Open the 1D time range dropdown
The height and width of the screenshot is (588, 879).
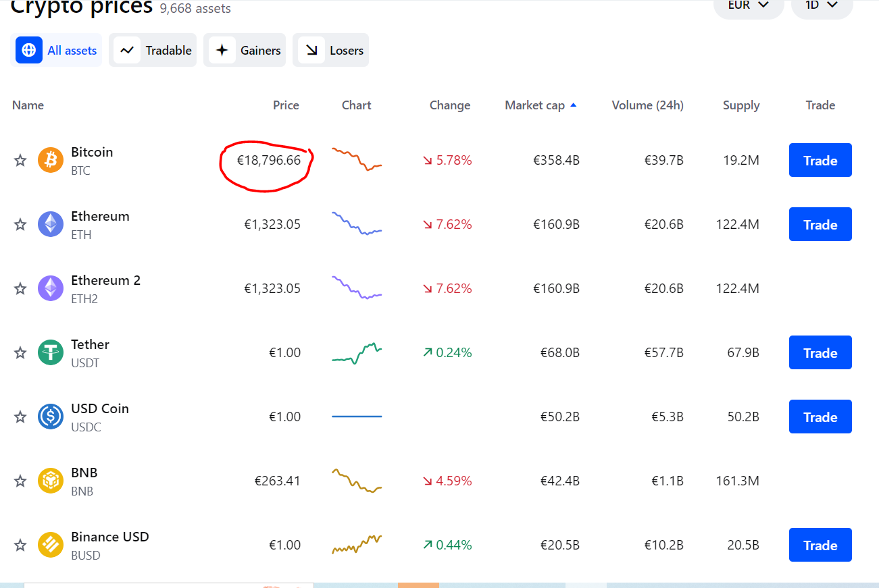(x=822, y=5)
